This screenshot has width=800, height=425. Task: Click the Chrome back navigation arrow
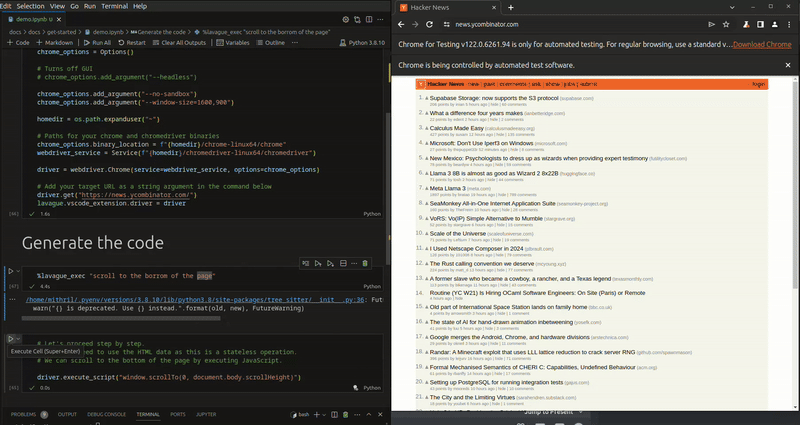[401, 24]
